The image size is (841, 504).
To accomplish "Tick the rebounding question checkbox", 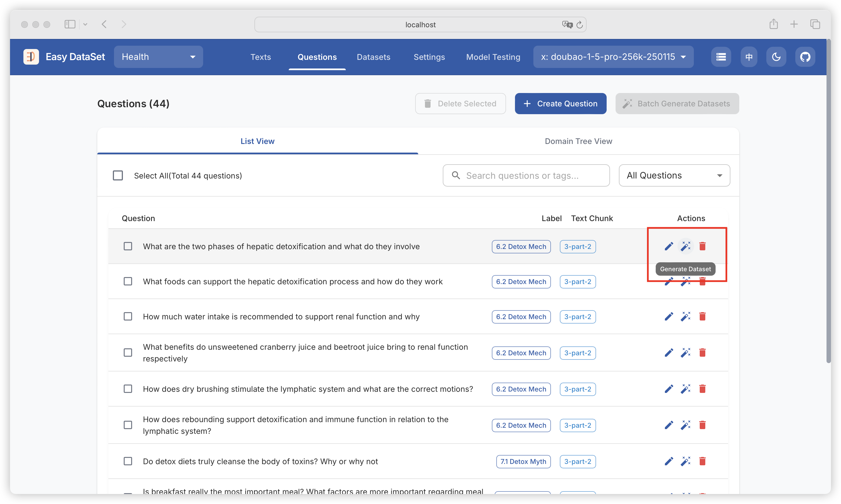I will click(128, 425).
